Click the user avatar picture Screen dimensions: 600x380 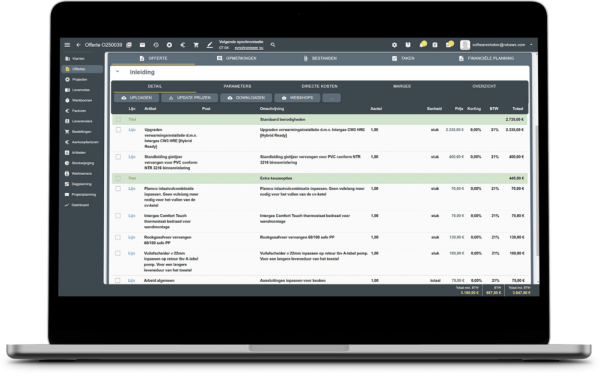coord(465,45)
